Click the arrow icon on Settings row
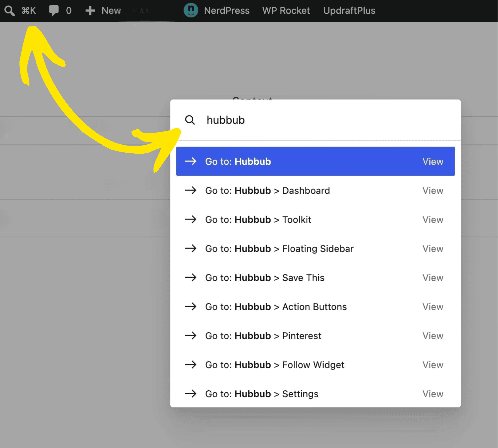 click(190, 394)
